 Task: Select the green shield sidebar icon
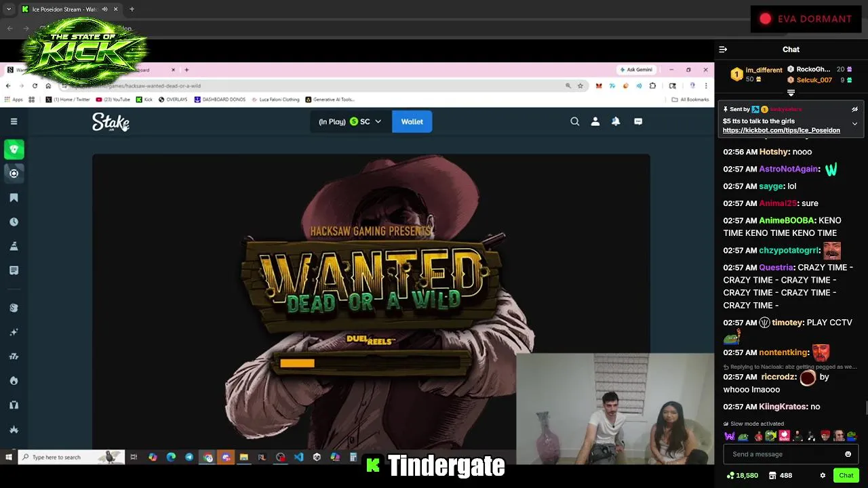coord(14,149)
